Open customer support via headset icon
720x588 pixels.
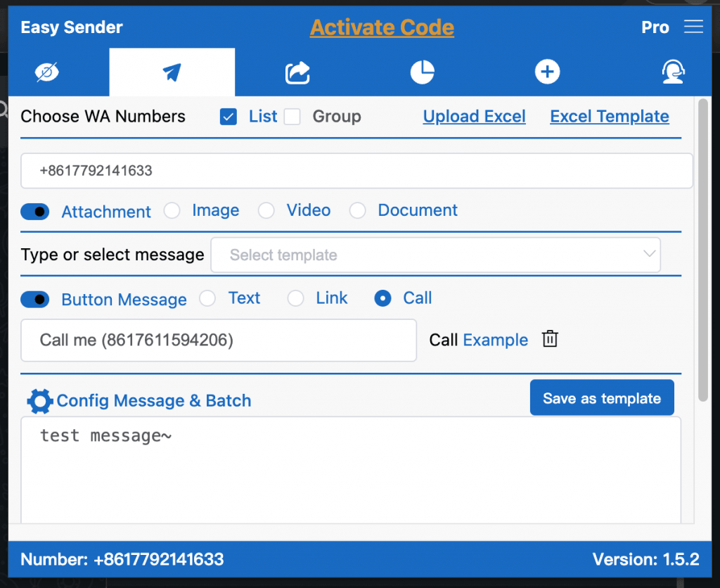[x=673, y=71]
